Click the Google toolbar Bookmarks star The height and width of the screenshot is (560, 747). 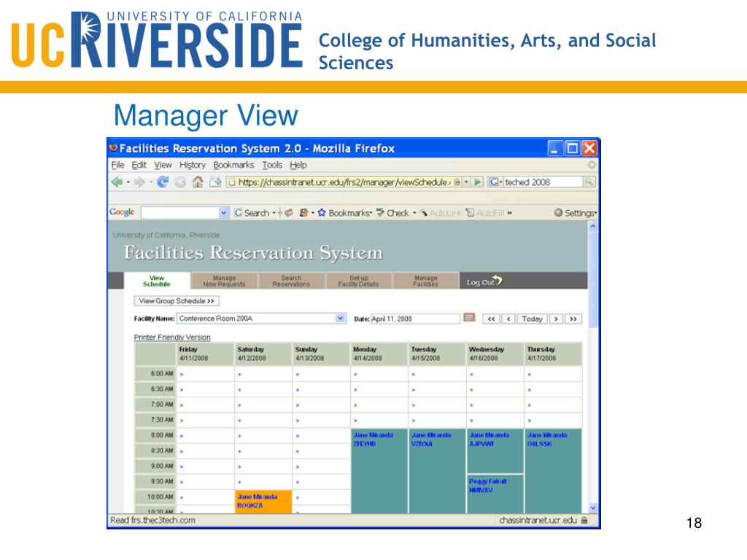pyautogui.click(x=322, y=213)
